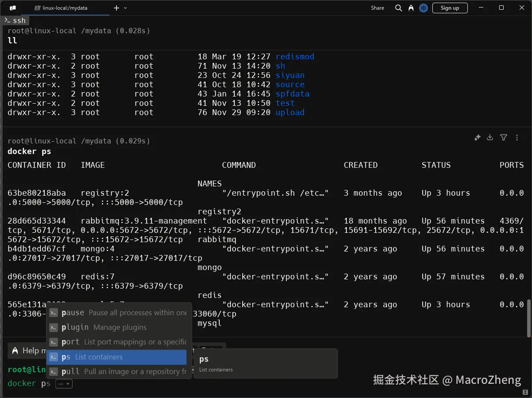Click the mongo:4 image name
The height and width of the screenshot is (398, 532).
[97, 249]
